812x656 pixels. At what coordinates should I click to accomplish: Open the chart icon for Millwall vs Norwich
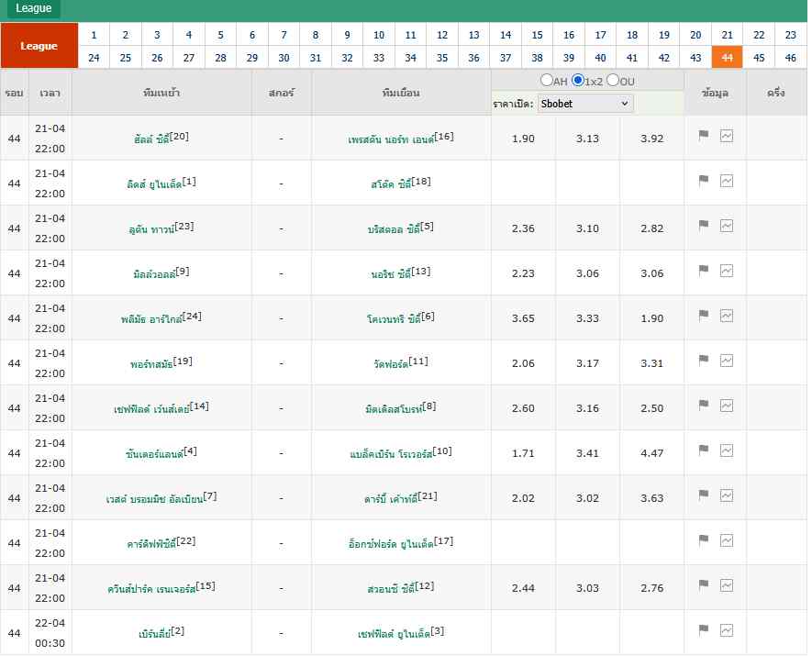click(727, 271)
